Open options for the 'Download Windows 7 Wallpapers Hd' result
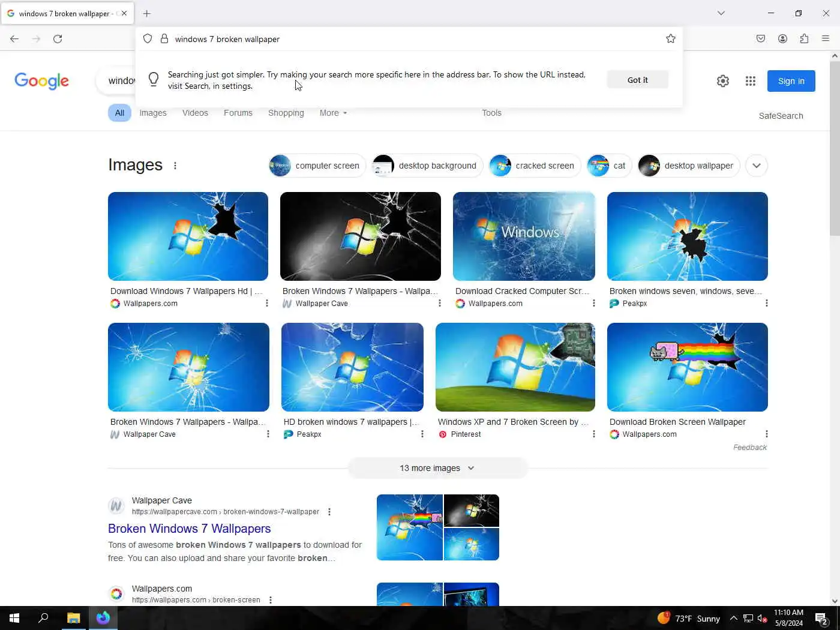 [x=267, y=304]
